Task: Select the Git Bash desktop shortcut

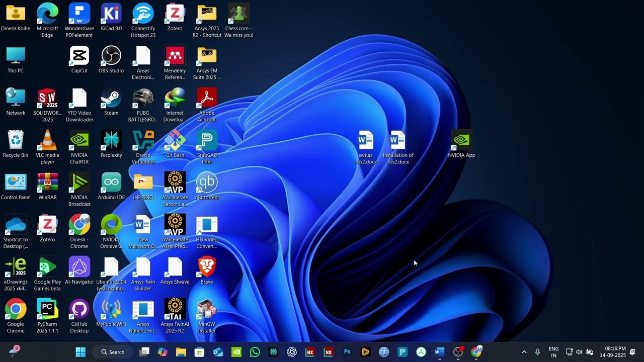Action: coord(175,145)
